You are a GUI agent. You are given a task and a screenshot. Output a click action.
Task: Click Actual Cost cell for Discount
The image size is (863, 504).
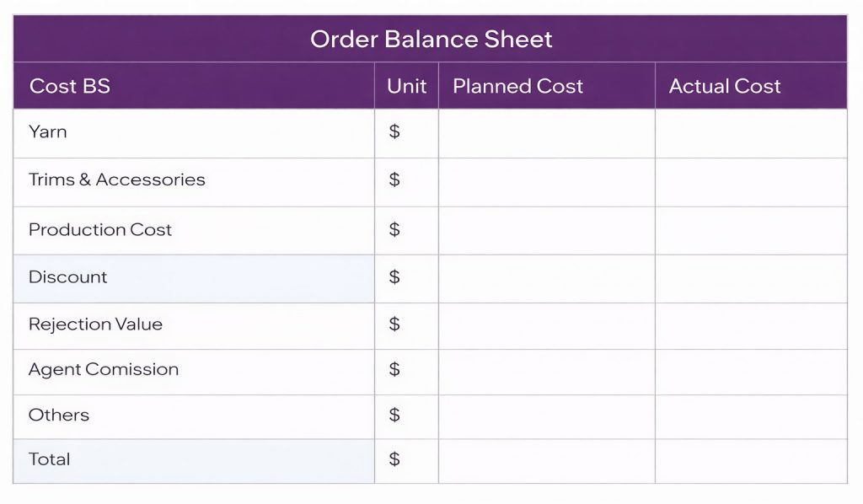coord(750,278)
